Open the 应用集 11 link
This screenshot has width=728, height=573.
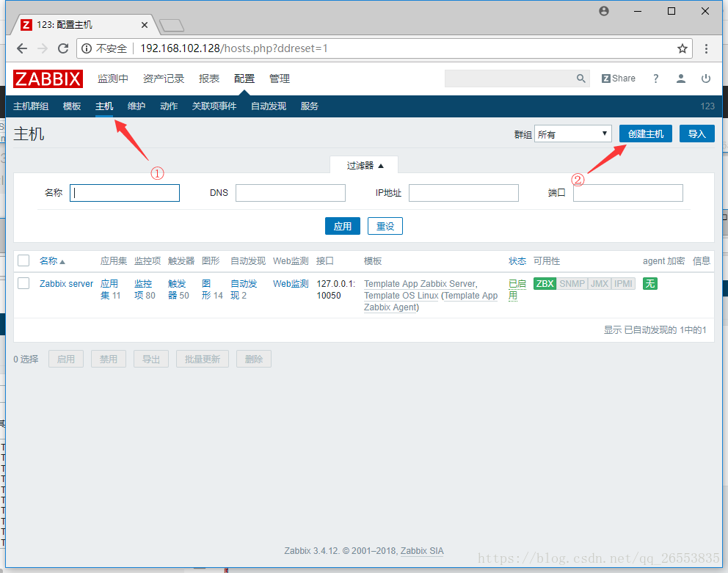tap(111, 289)
